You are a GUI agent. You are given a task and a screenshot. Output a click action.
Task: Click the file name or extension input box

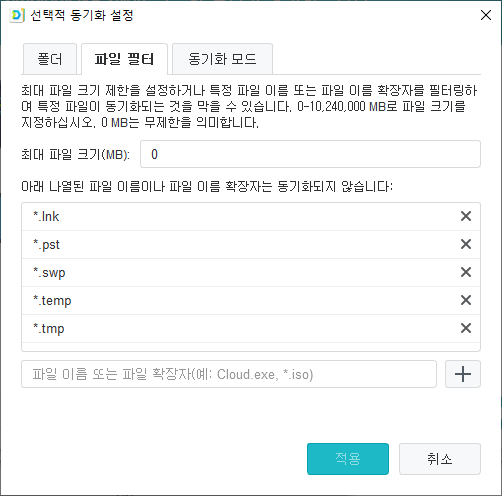click(229, 374)
